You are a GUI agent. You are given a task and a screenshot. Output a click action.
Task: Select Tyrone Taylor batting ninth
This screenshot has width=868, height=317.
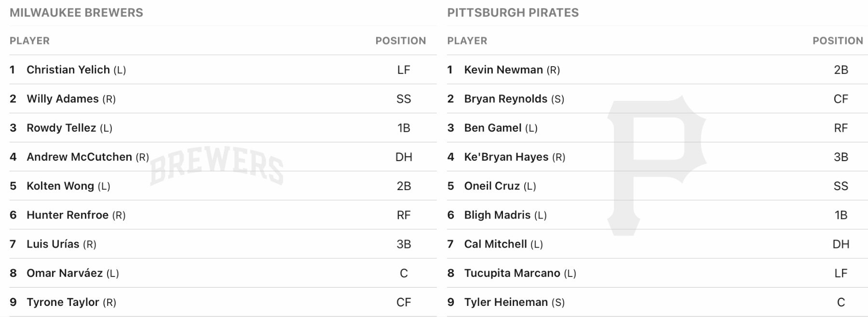pyautogui.click(x=63, y=302)
